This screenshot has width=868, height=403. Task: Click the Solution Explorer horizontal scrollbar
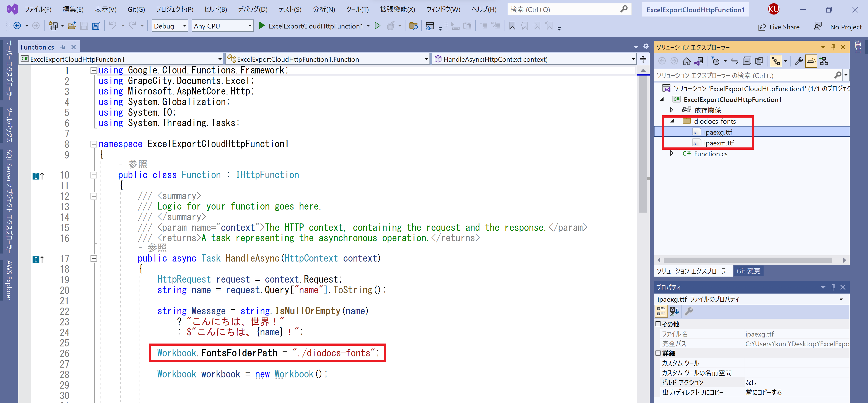(x=747, y=260)
